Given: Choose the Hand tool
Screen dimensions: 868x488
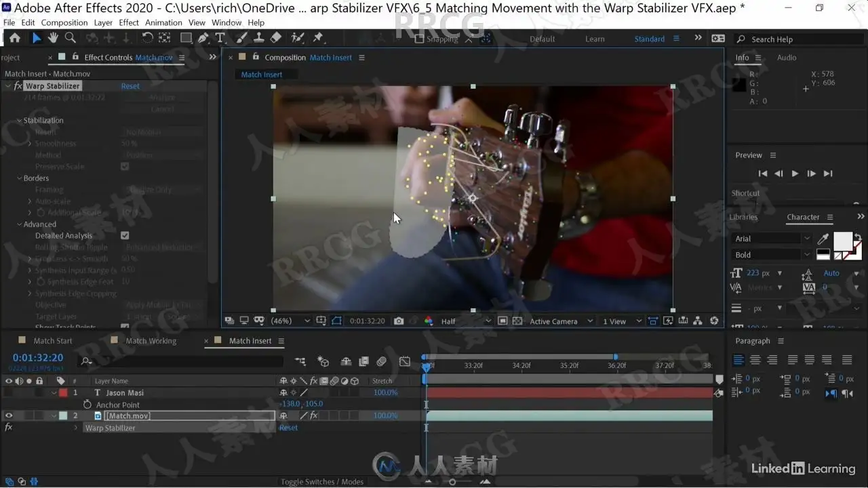Looking at the screenshot, I should [x=53, y=39].
